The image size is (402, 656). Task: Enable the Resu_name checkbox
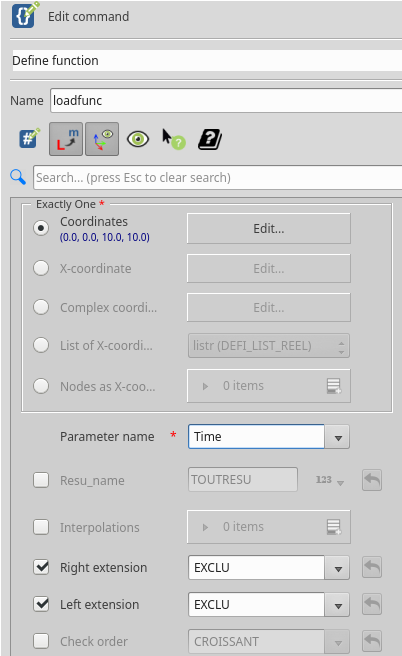tap(41, 480)
